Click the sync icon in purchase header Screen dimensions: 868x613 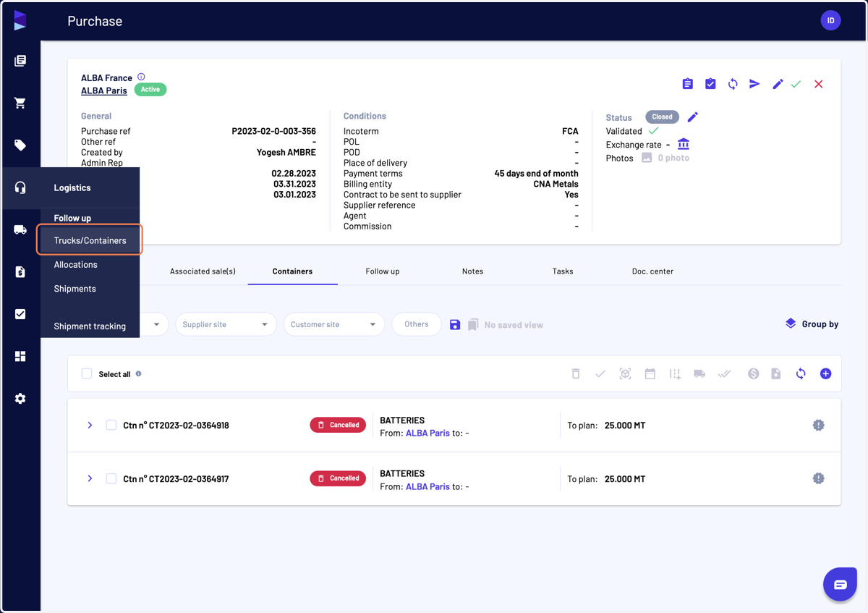point(733,84)
